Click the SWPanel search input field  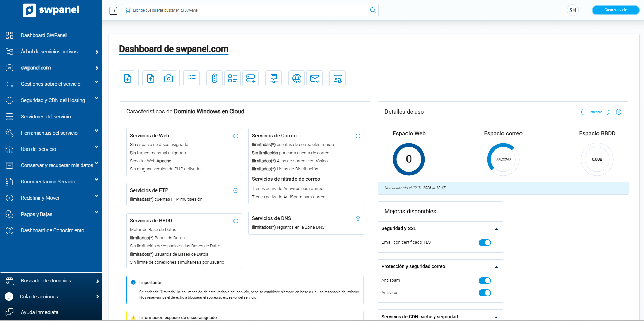[x=249, y=10]
